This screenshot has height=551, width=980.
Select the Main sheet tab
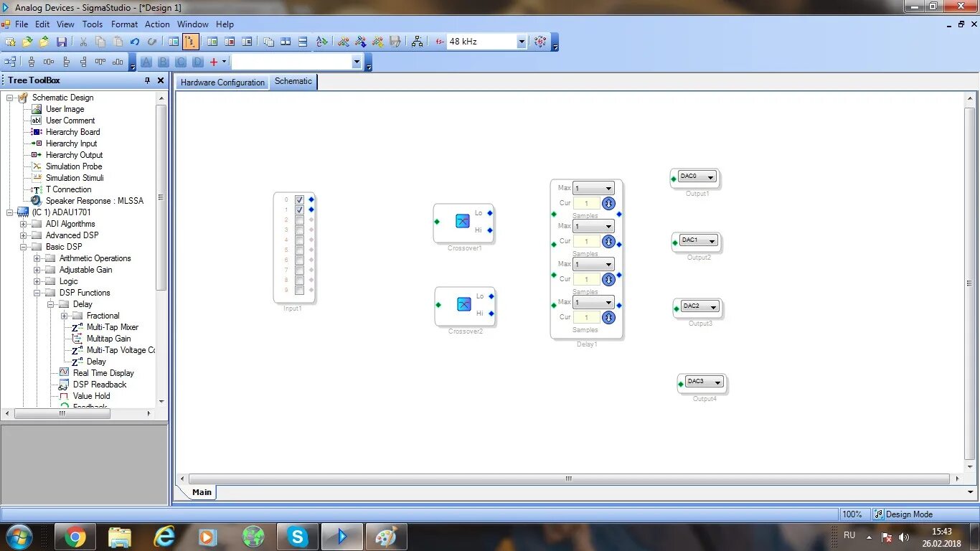click(x=202, y=492)
